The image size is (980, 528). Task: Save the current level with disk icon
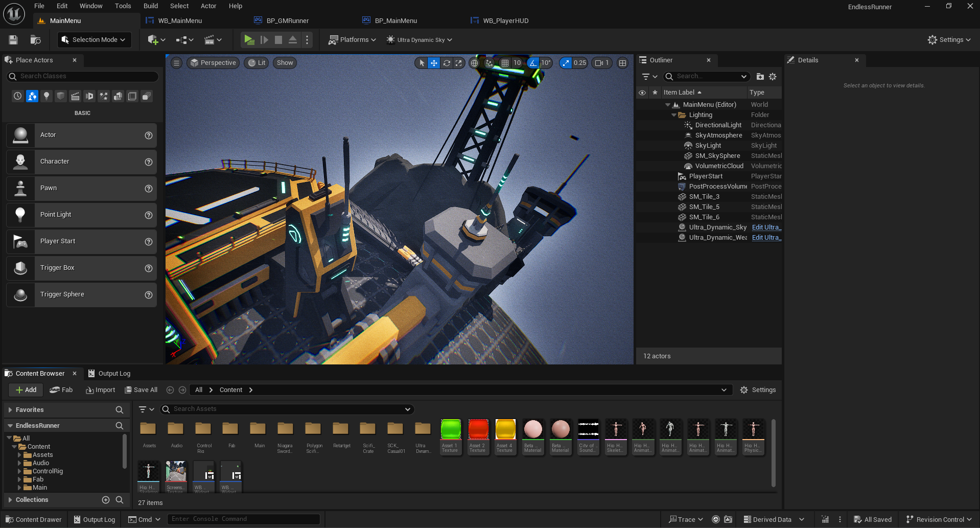click(x=13, y=40)
